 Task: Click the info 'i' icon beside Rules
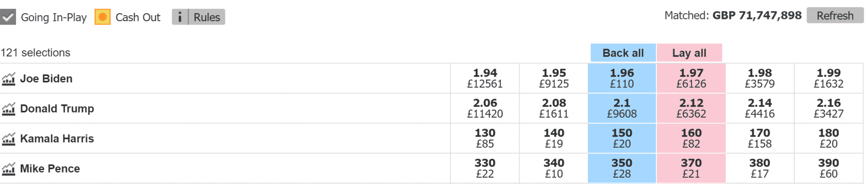(x=180, y=17)
